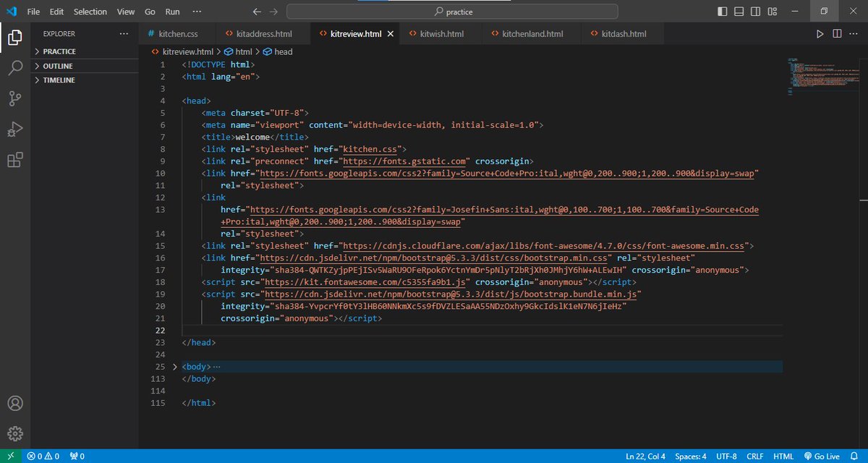Open the Run and Debug view
Screen dimensions: 868x463
click(15, 129)
